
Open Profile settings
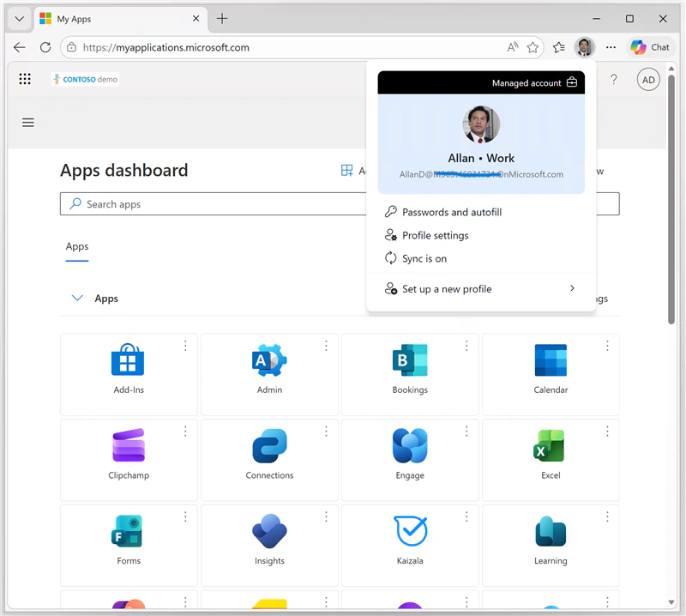(481, 236)
